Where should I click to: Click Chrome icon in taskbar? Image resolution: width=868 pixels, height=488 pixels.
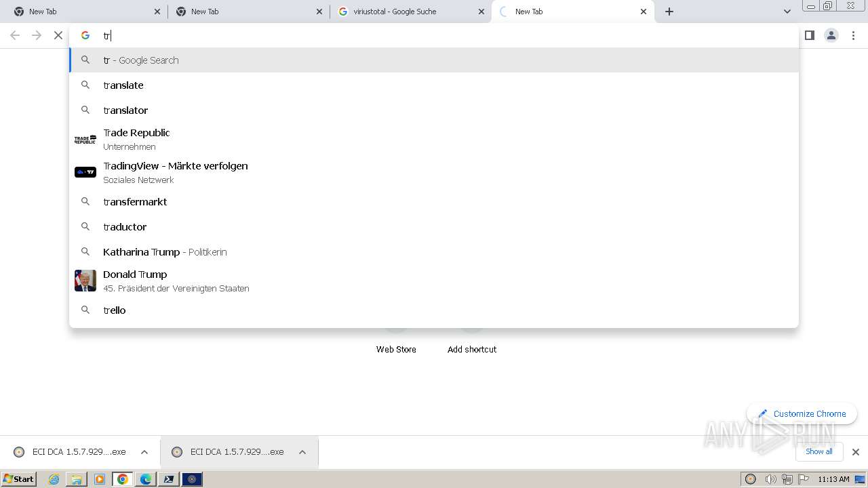point(123,479)
